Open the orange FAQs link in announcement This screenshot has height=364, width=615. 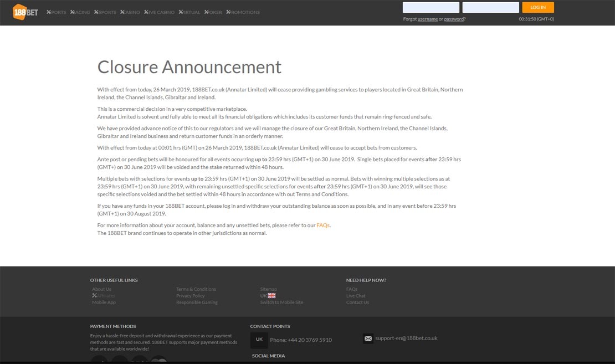[323, 225]
